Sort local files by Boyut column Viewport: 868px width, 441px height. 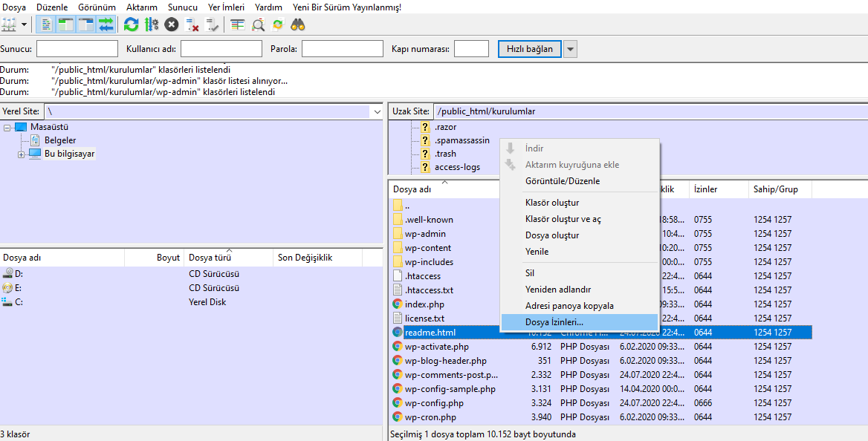tap(155, 258)
